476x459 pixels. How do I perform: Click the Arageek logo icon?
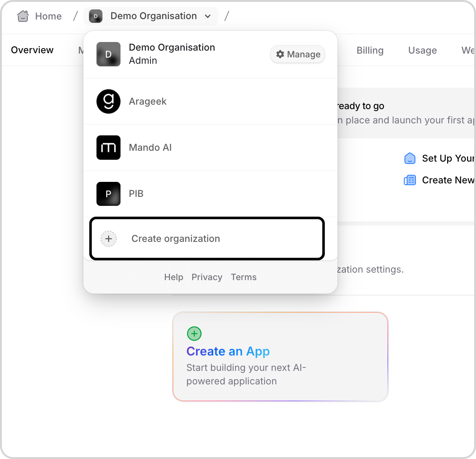[108, 101]
